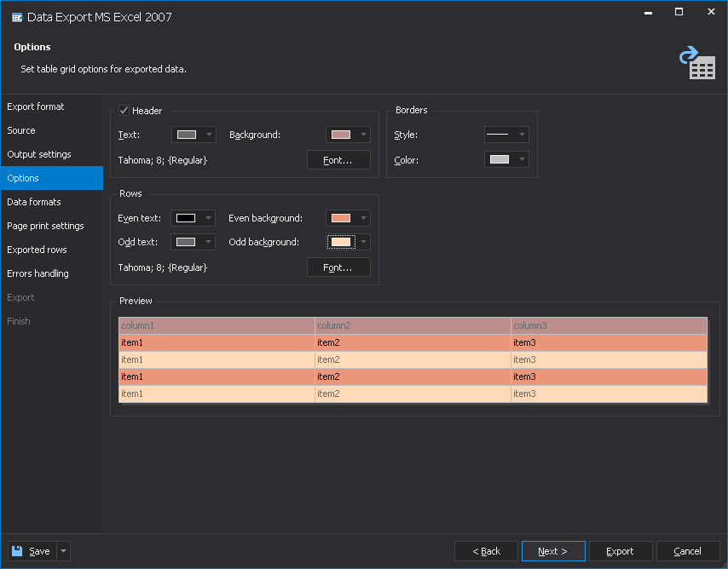Click the Header Text gray color swatch
Image resolution: width=728 pixels, height=569 pixels.
[x=187, y=135]
